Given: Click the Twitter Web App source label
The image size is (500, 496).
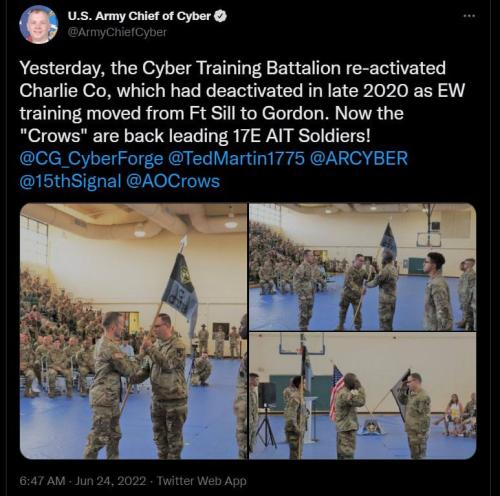Looking at the screenshot, I should (202, 481).
